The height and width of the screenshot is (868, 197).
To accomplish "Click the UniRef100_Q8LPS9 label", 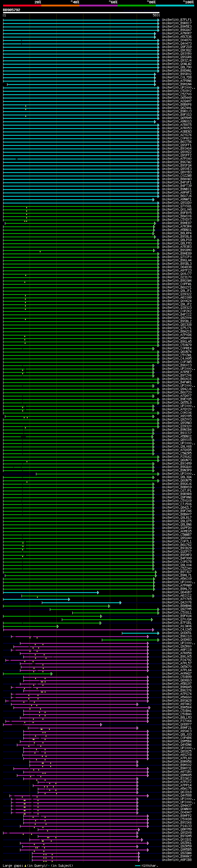I will coord(176,240).
